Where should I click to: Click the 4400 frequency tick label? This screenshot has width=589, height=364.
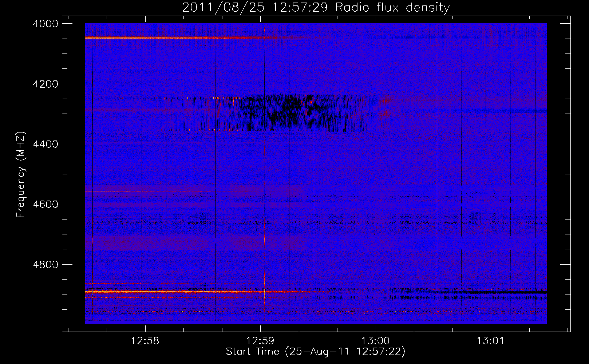(46, 144)
